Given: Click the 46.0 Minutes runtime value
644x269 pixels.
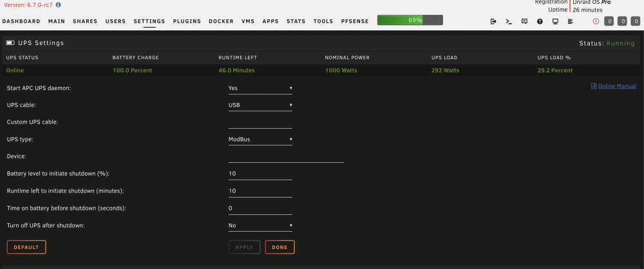Looking at the screenshot, I should (236, 70).
